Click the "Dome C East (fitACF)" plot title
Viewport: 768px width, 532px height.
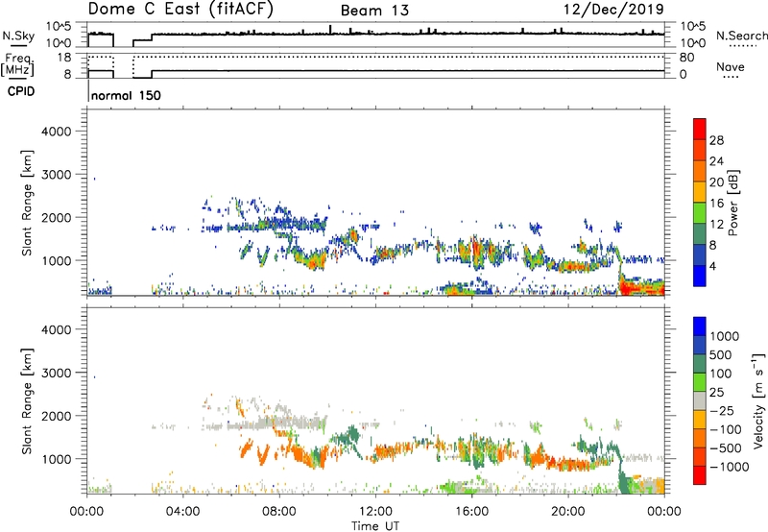point(180,9)
